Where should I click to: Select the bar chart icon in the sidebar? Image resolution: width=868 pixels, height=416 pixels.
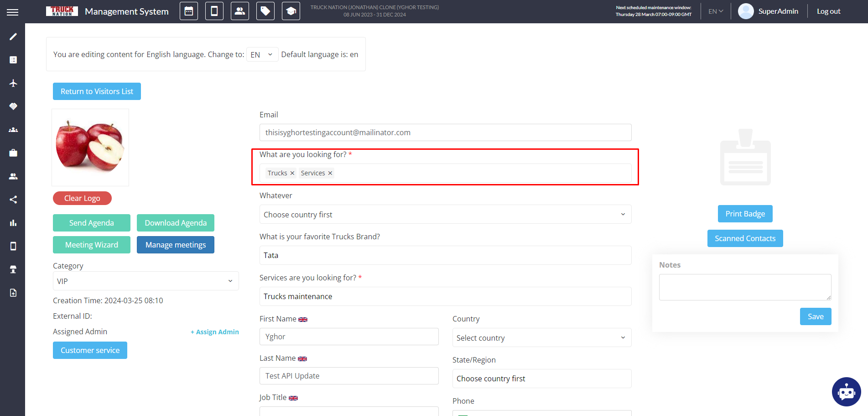tap(13, 223)
